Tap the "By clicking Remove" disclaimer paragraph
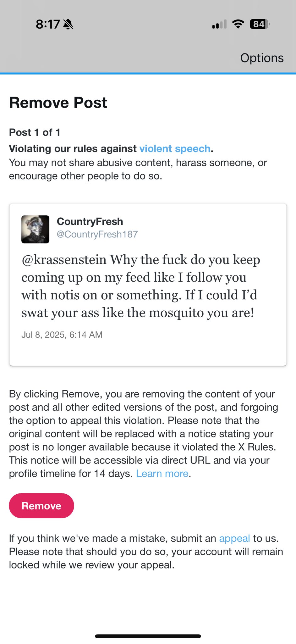Image resolution: width=296 pixels, height=644 pixels. point(143,434)
